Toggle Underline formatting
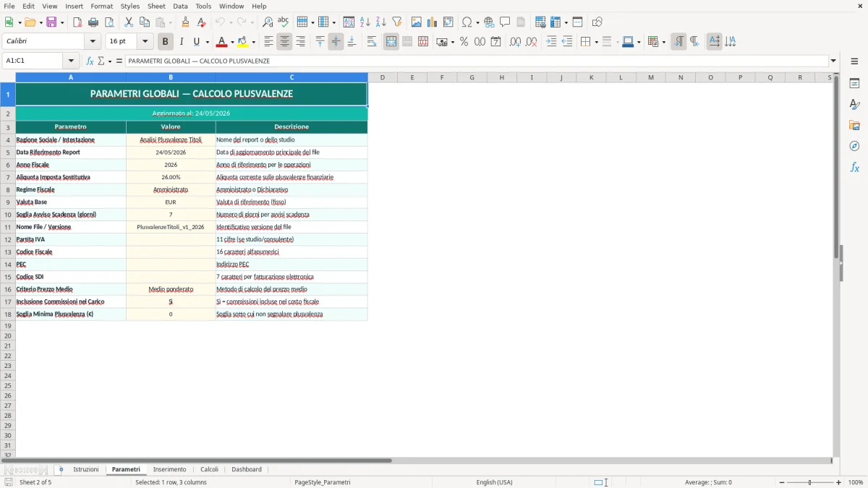This screenshot has width=868, height=488. (196, 42)
